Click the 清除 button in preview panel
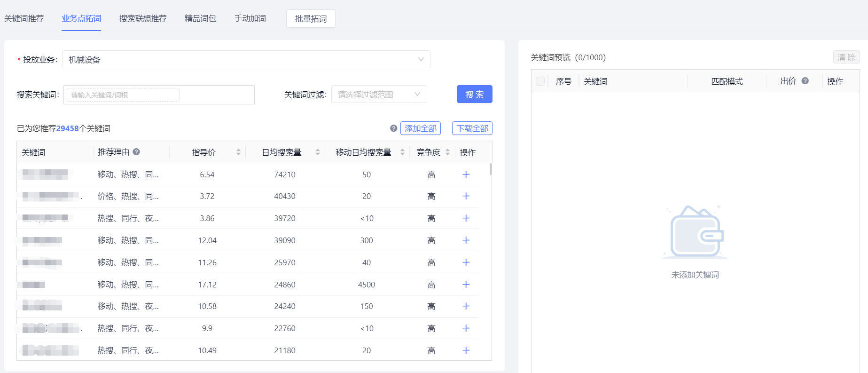The image size is (868, 373). (846, 57)
